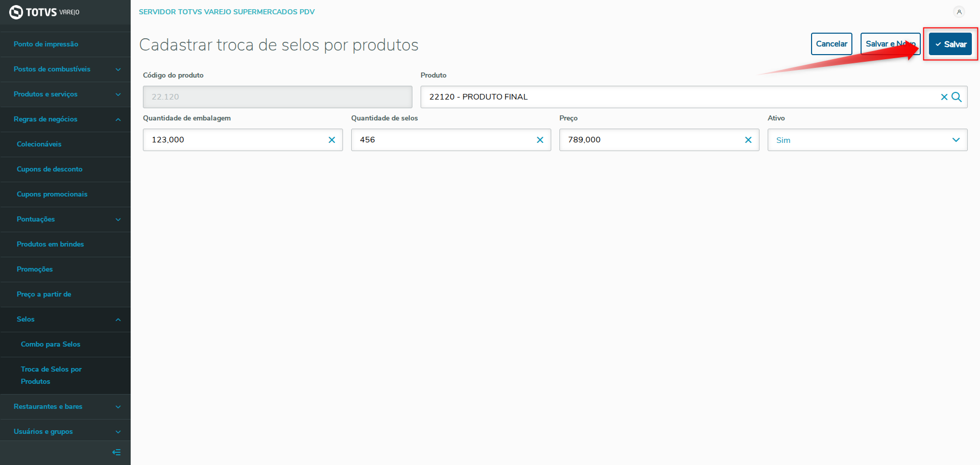Screen dimensions: 980x465
Task: Click the user profile icon
Action: click(x=959, y=12)
